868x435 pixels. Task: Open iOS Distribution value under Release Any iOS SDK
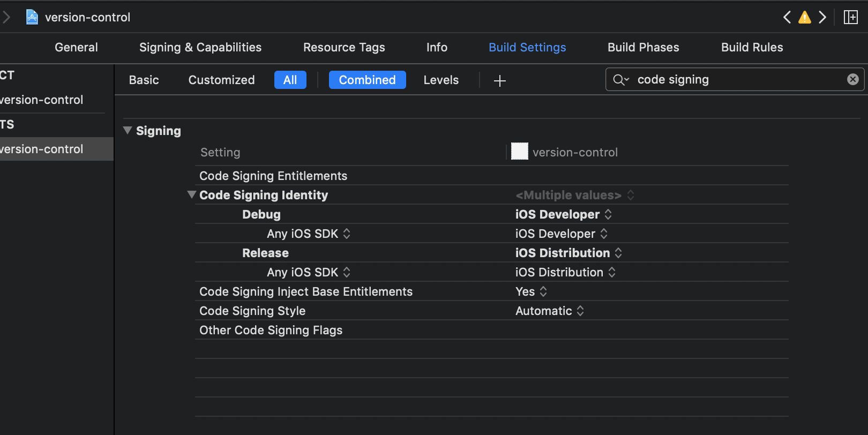point(566,272)
